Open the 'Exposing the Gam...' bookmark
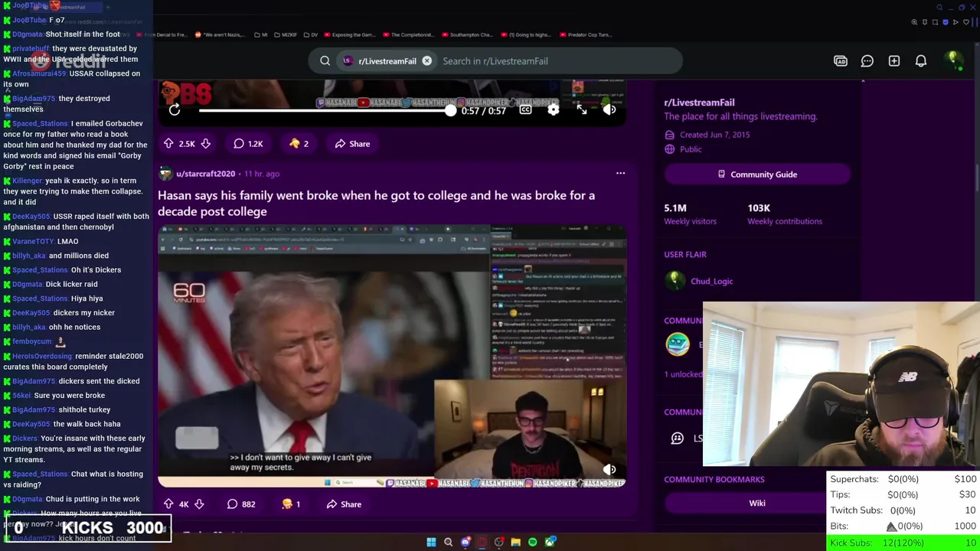The height and width of the screenshot is (551, 980). click(x=350, y=34)
